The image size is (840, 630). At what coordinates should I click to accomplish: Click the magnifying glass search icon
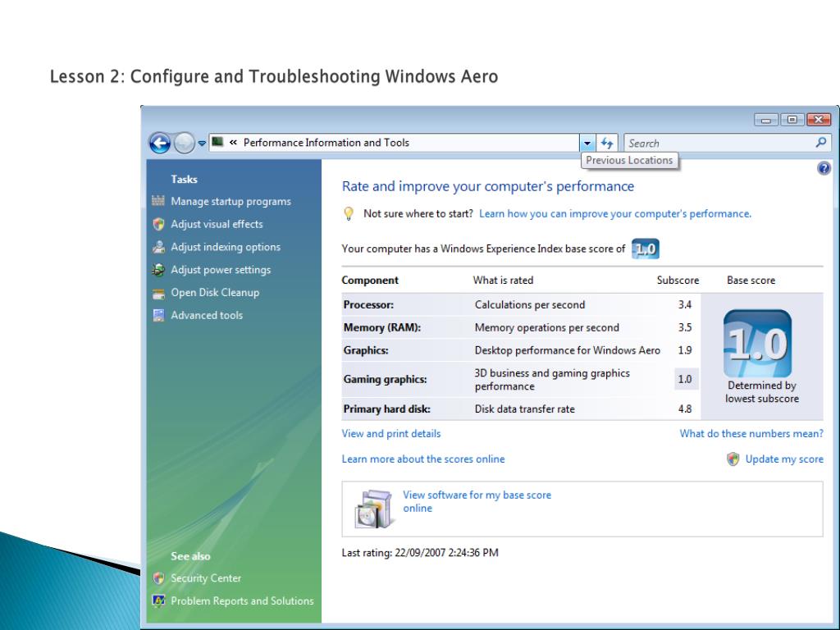820,143
